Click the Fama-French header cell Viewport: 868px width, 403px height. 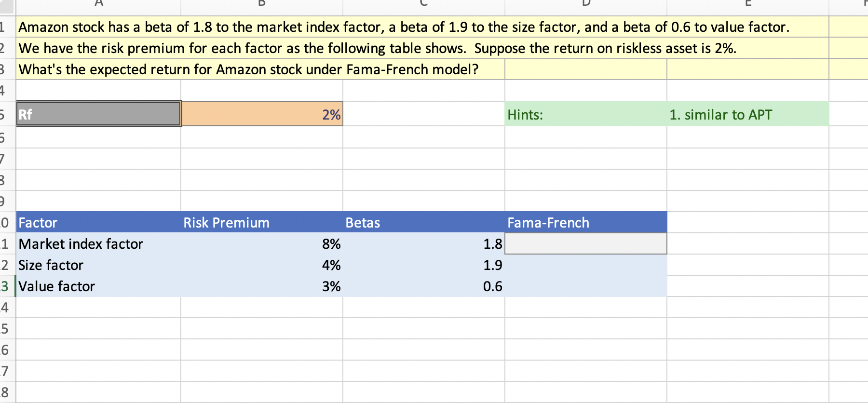(585, 223)
